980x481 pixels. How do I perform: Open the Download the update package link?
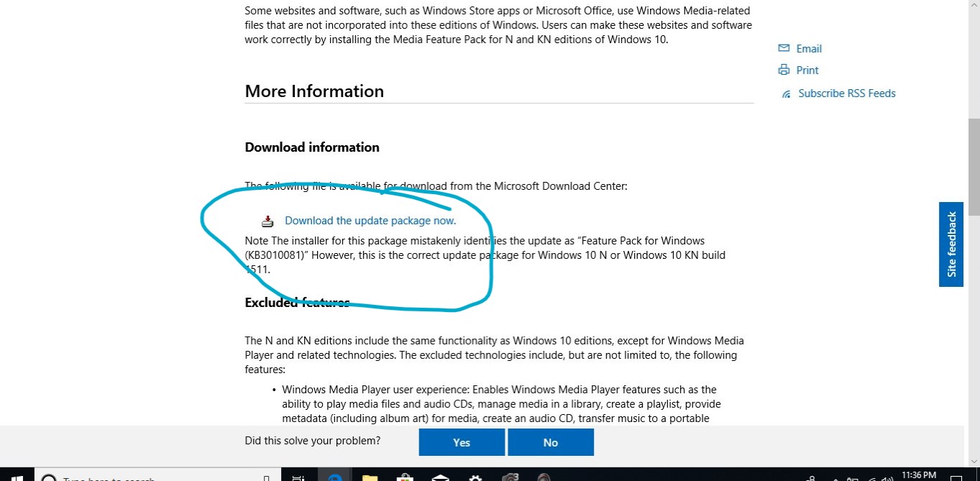[370, 220]
